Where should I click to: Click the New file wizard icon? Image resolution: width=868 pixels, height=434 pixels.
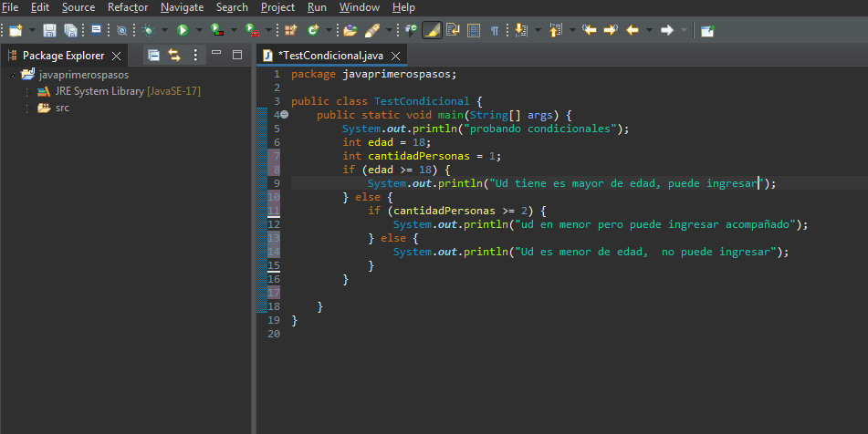click(16, 30)
